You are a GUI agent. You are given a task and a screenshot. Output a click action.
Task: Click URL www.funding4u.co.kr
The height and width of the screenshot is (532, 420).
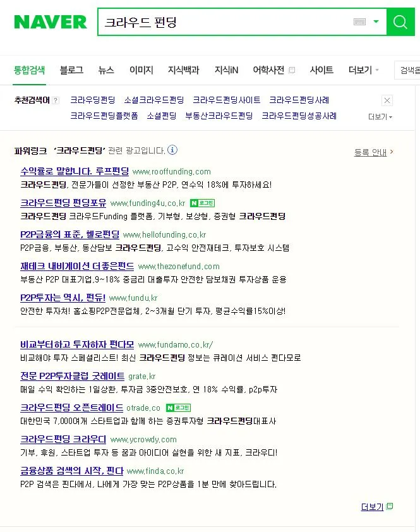148,203
